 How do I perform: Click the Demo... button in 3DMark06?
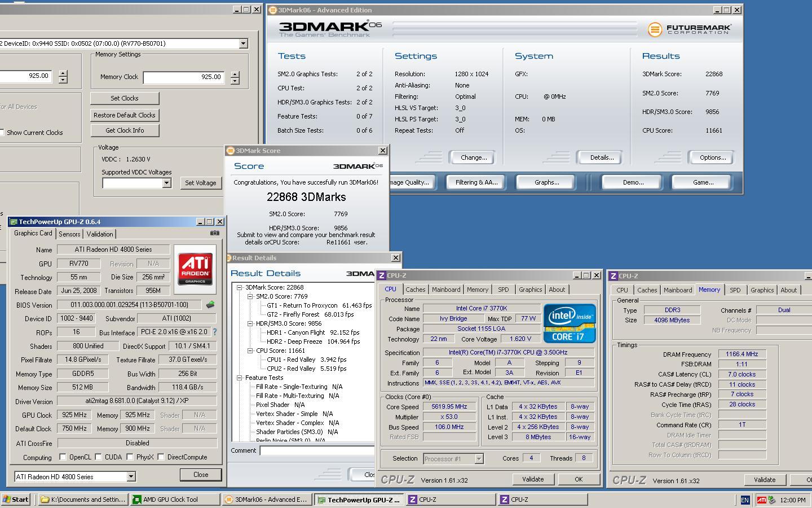point(633,182)
